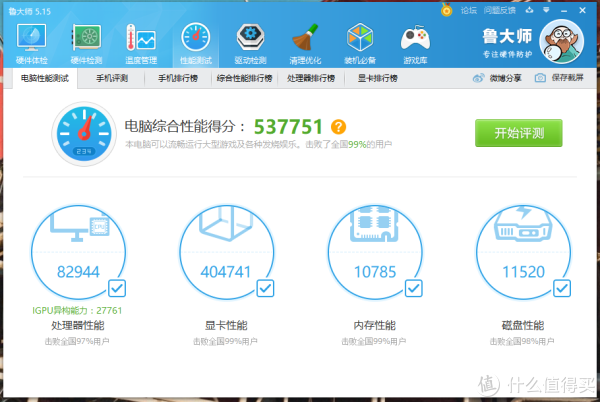Open the 问题反馈 feedback link
This screenshot has width=600, height=402.
(500, 10)
